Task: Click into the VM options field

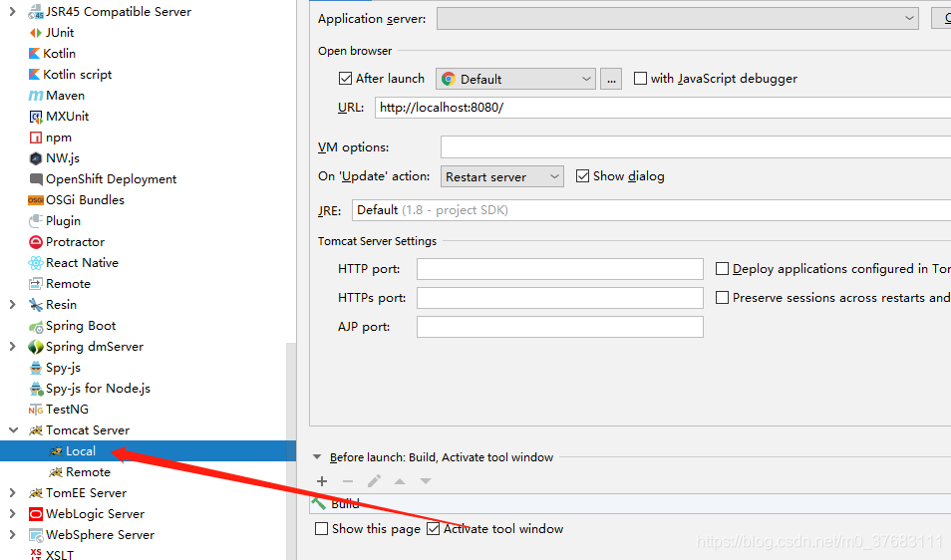Action: click(x=696, y=147)
